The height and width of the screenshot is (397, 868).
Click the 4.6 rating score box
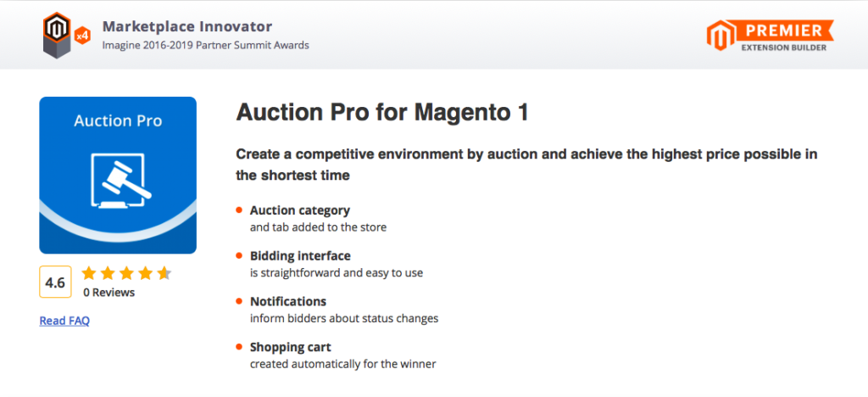[x=55, y=282]
